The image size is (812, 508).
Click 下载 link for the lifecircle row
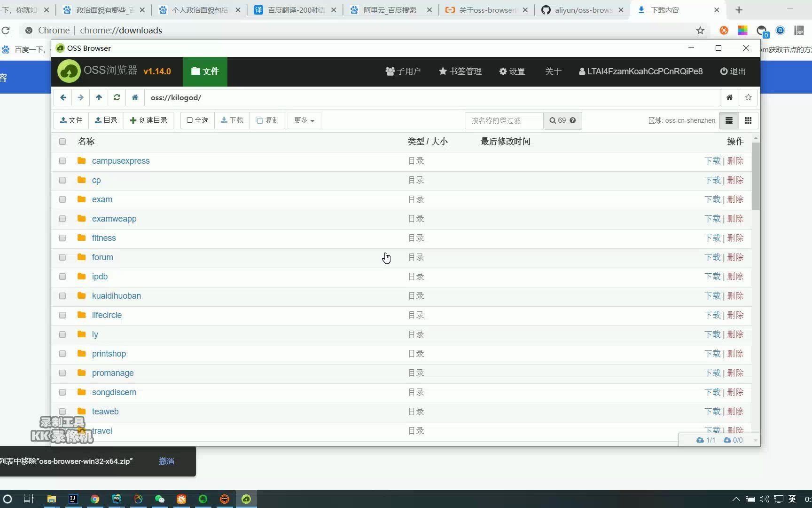(x=712, y=315)
